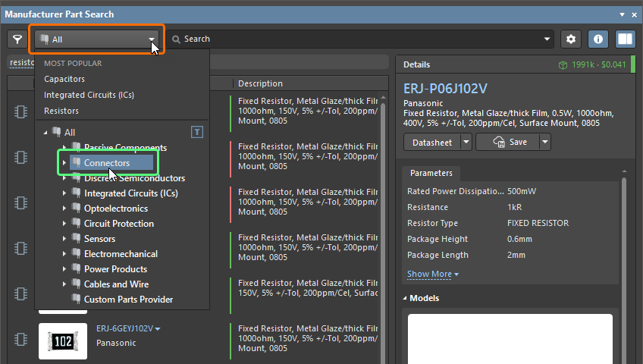Image resolution: width=643 pixels, height=364 pixels.
Task: Collapse the Models section
Action: coord(405,298)
